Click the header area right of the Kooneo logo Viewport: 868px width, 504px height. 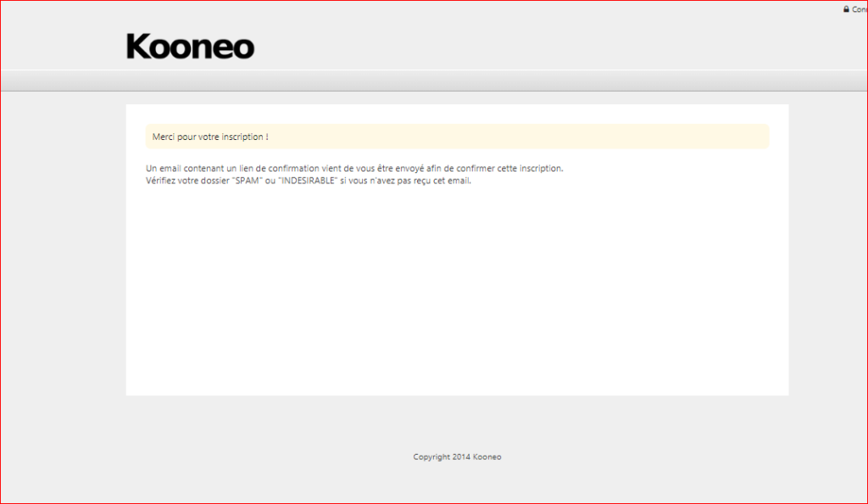click(509, 42)
